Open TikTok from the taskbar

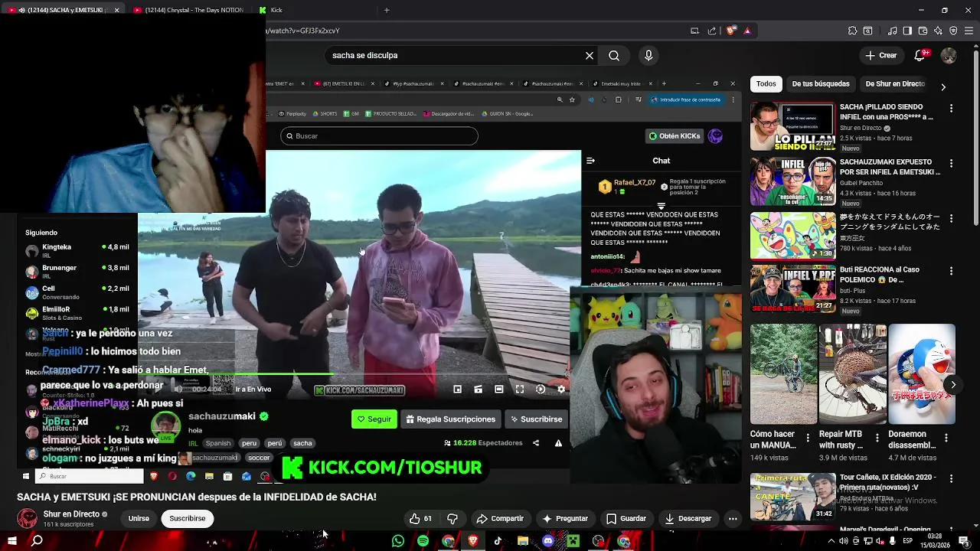[x=498, y=541]
